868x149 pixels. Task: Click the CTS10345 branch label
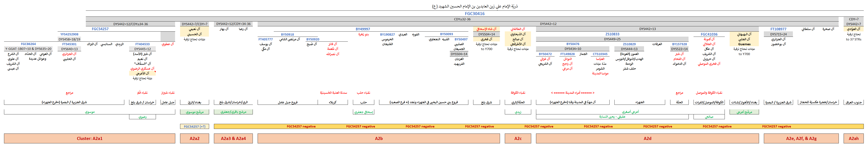point(600,54)
